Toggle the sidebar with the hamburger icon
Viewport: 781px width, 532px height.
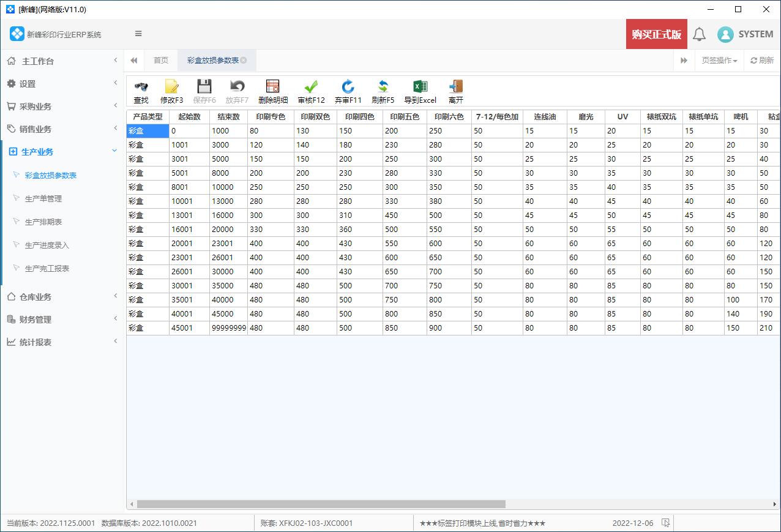(x=138, y=34)
